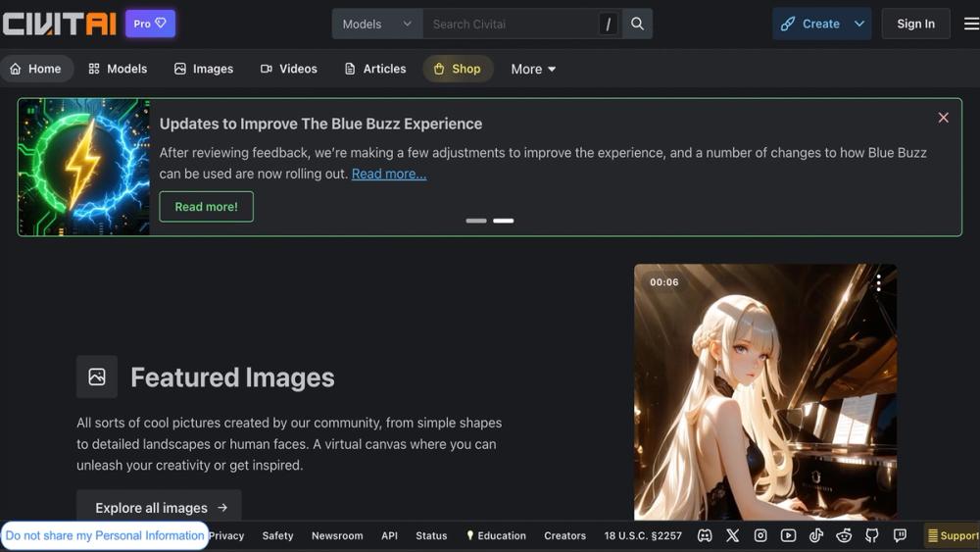Click the Support button in footer
The height and width of the screenshot is (552, 980).
[952, 535]
